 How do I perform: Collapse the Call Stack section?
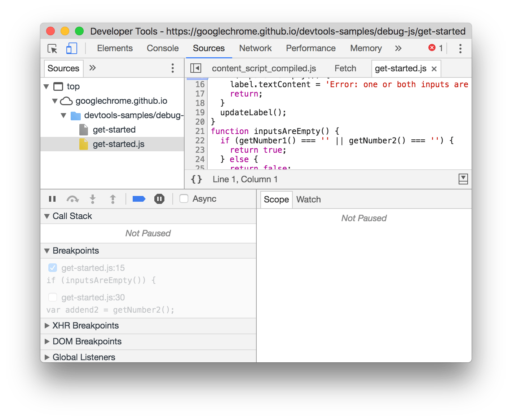point(47,216)
